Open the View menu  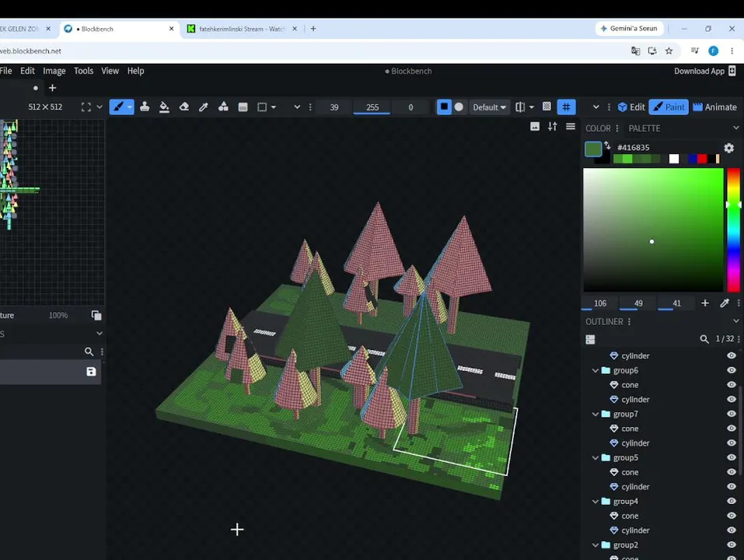pyautogui.click(x=110, y=71)
